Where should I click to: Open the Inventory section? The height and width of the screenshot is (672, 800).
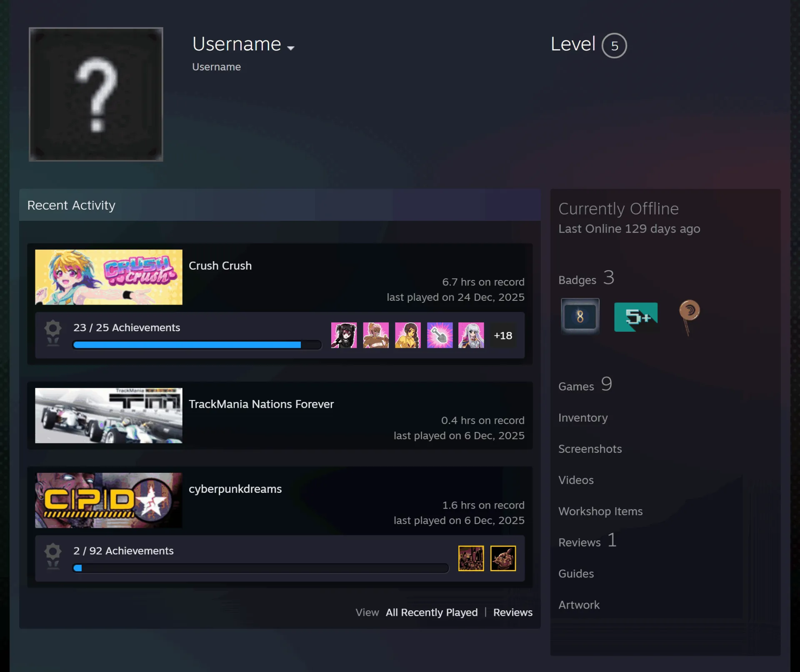tap(583, 417)
